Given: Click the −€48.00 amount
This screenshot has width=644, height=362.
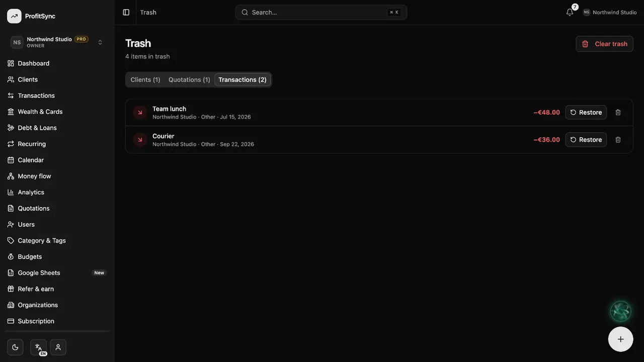Looking at the screenshot, I should click(x=547, y=113).
